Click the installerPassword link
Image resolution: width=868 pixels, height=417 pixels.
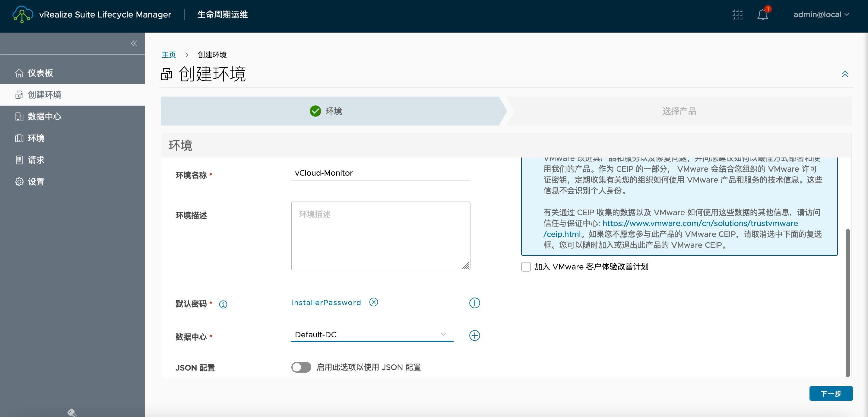326,302
